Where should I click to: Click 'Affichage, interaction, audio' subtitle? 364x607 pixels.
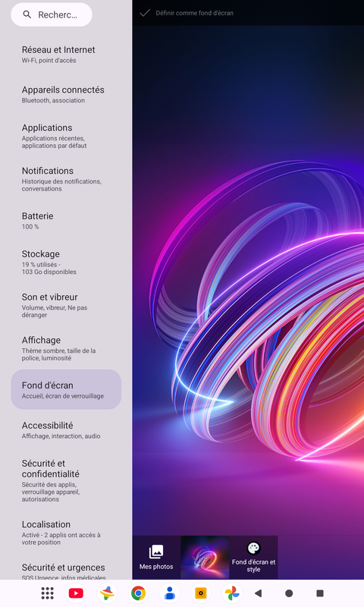click(x=61, y=436)
